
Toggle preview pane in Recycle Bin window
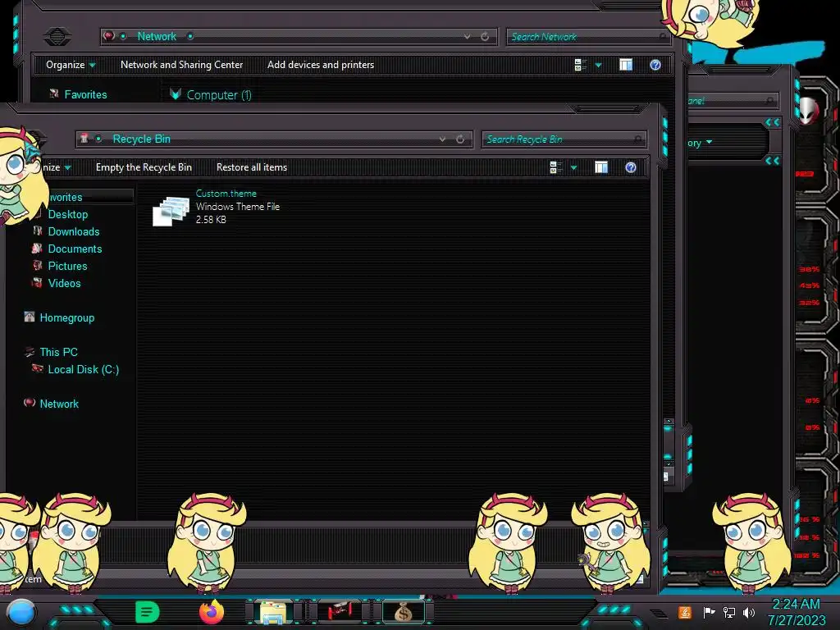[x=601, y=167]
